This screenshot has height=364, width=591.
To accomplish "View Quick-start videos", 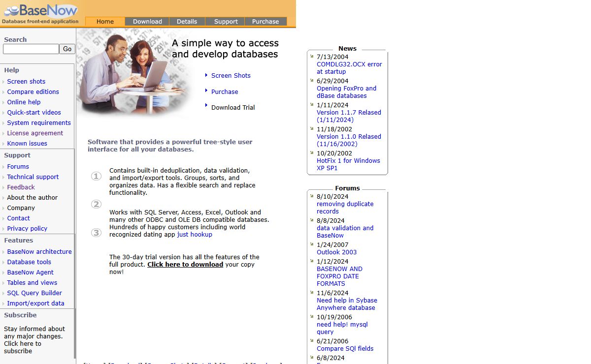I will (x=34, y=113).
